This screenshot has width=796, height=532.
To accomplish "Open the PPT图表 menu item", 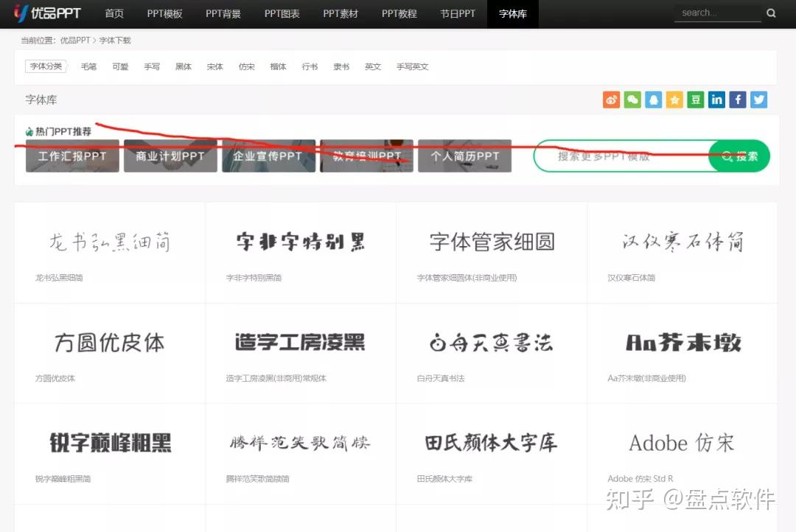I will 282,14.
